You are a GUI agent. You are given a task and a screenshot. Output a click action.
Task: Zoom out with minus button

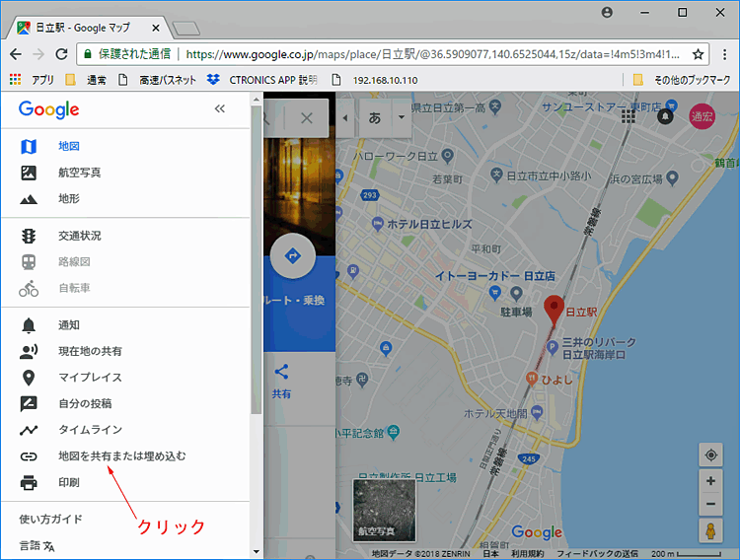[710, 505]
